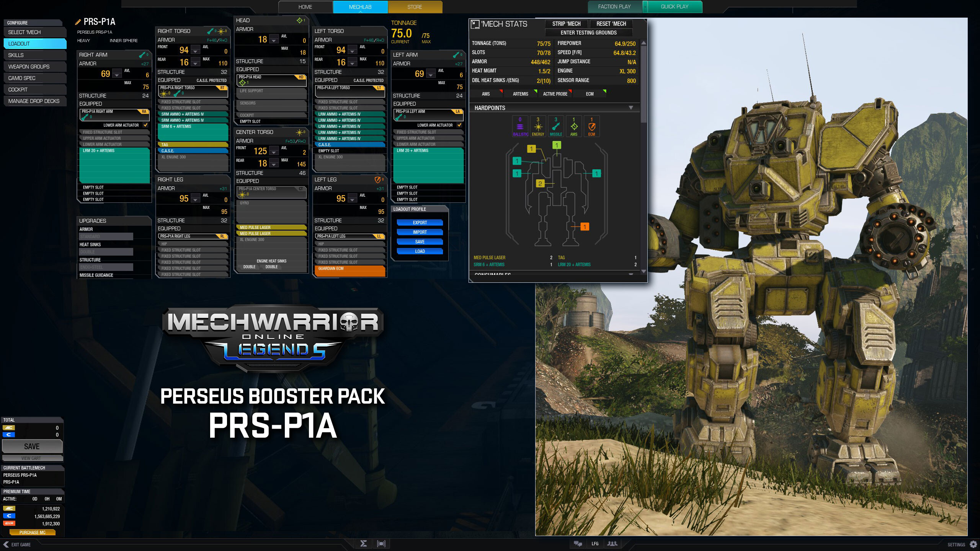The width and height of the screenshot is (980, 551).
Task: Select the ECM hardpoint icon
Action: tap(591, 127)
